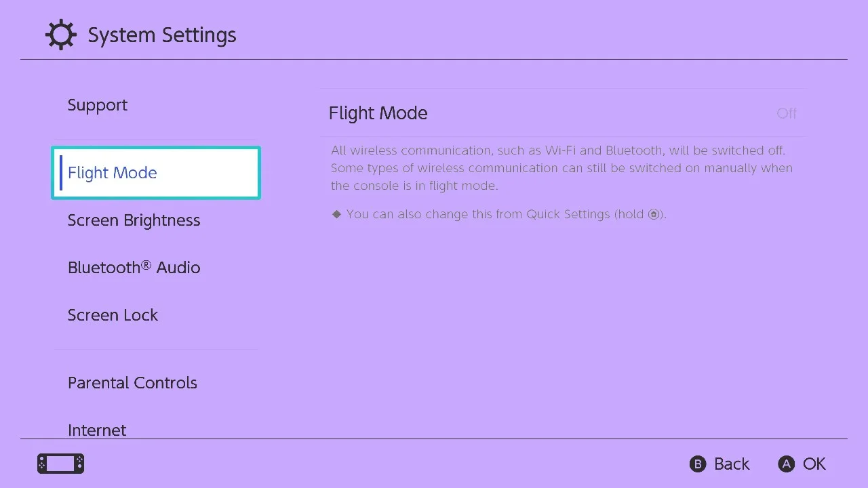Click the handheld console icon at bottom left
The image size is (868, 488).
pyautogui.click(x=61, y=464)
